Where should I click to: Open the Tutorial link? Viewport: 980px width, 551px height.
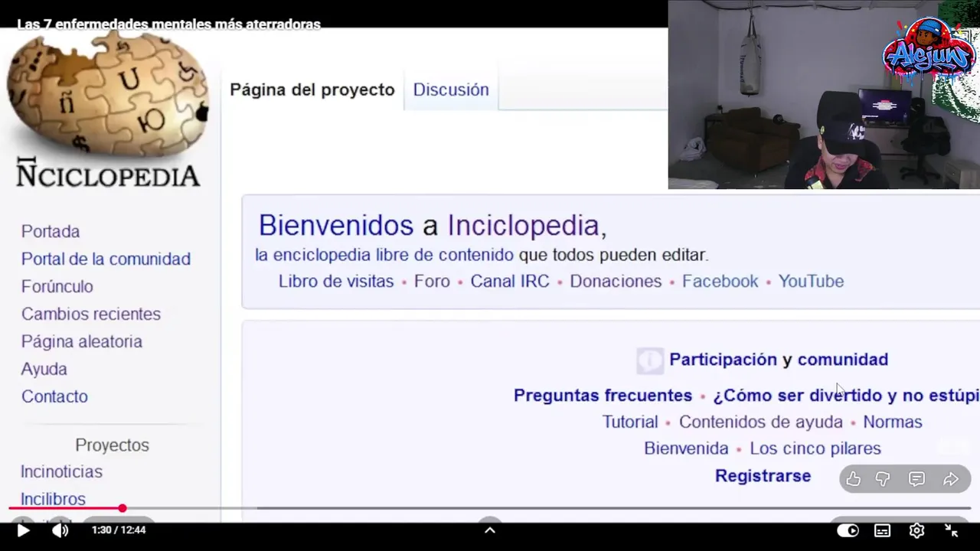[x=630, y=422]
